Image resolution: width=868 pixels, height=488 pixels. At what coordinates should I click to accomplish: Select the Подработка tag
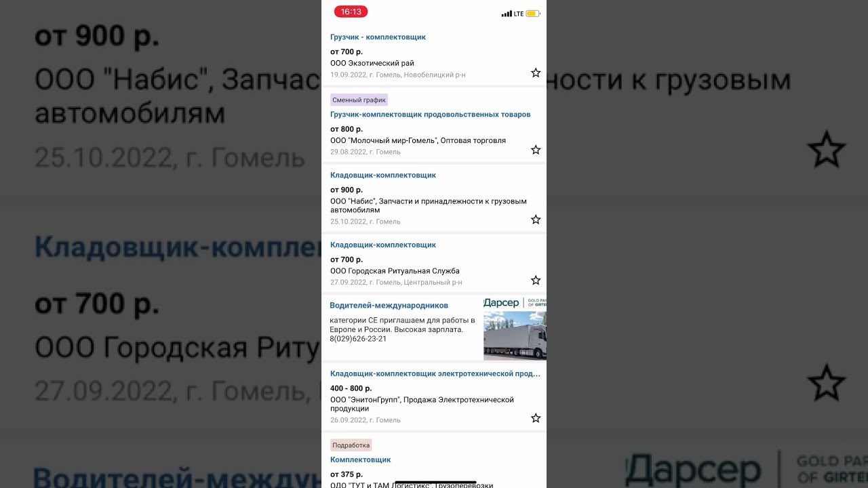point(351,445)
